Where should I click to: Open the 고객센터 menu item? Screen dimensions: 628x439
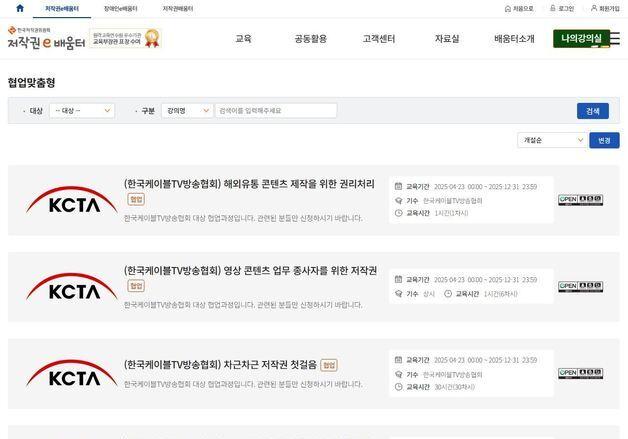coord(379,39)
